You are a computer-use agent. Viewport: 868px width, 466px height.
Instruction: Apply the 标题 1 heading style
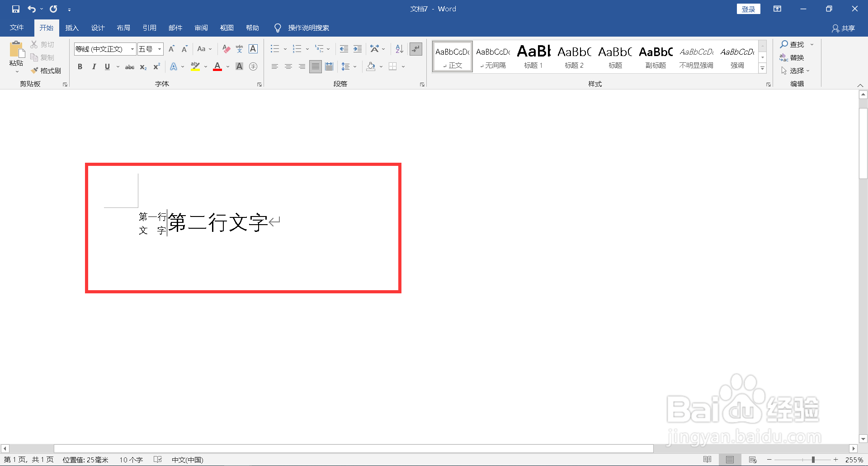pos(533,56)
